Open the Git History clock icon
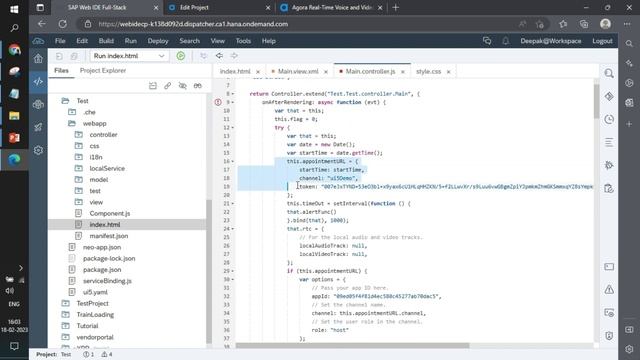This screenshot has width=640, height=360. point(609,119)
